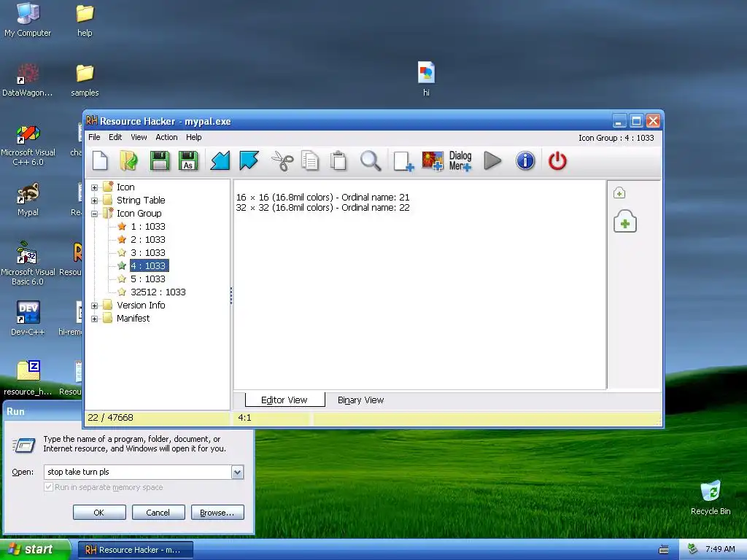This screenshot has width=747, height=560.
Task: Open the help folder on the desktop
Action: [85, 20]
